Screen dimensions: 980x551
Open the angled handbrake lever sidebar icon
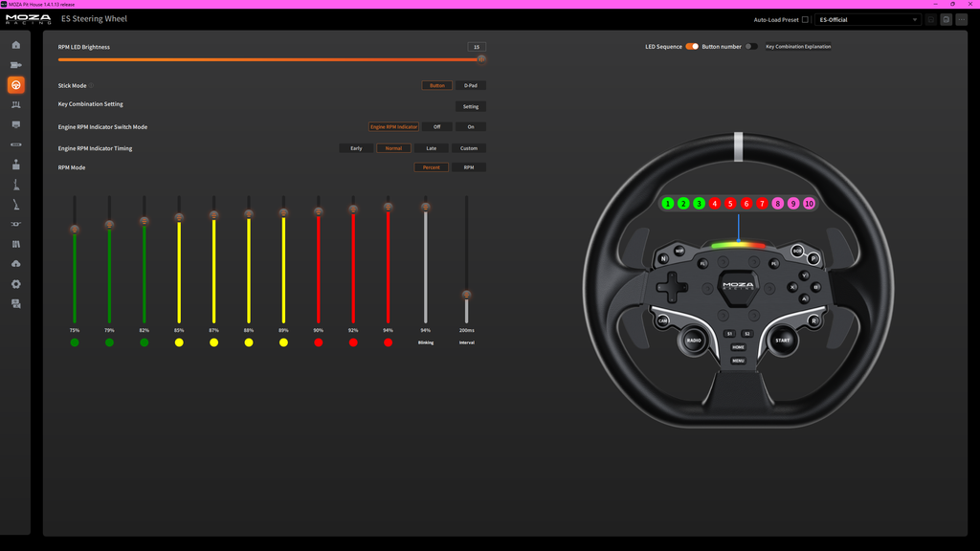point(16,205)
